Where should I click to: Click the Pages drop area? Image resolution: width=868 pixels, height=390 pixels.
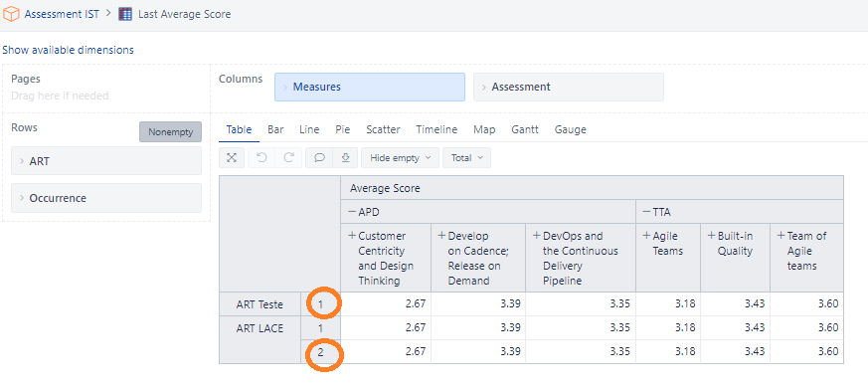click(106, 88)
